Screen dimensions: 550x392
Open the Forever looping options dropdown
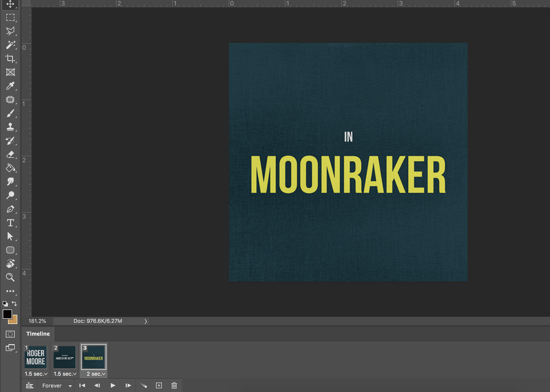click(57, 385)
